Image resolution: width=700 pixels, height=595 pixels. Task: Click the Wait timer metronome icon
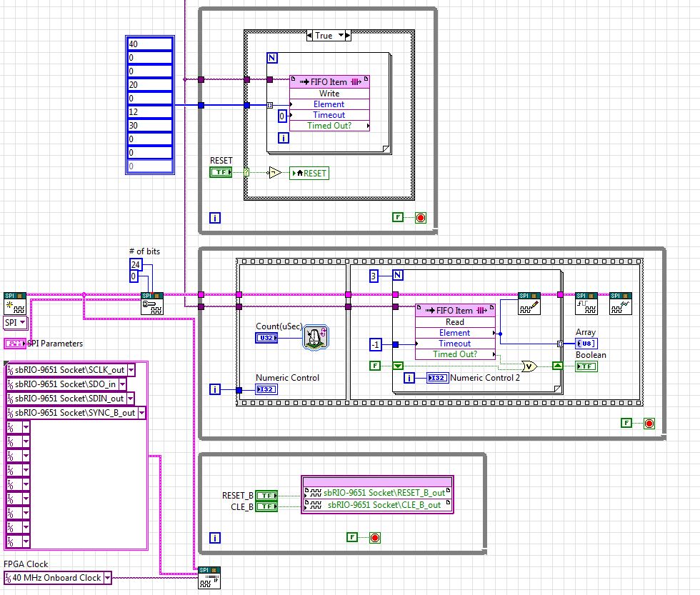(x=314, y=336)
